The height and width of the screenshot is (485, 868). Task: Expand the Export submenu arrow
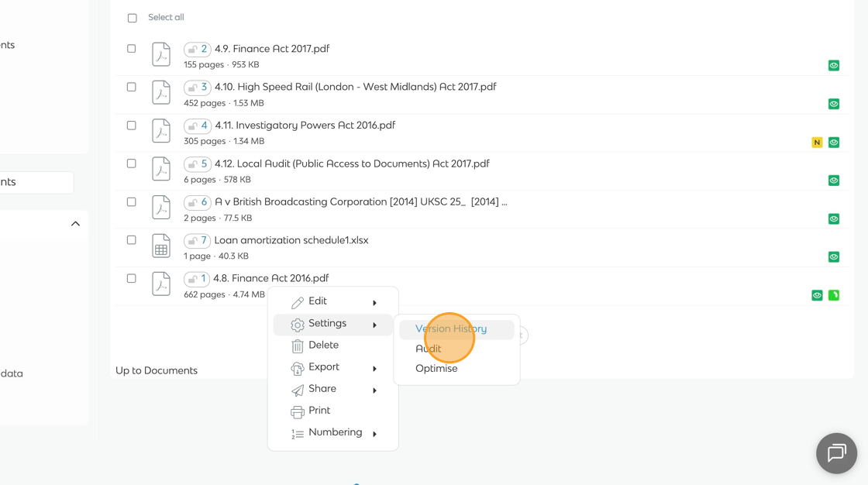(x=374, y=368)
